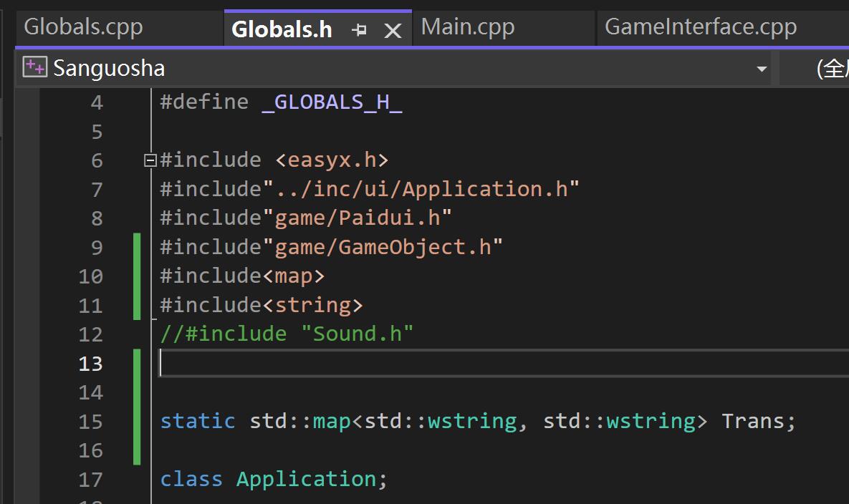849x504 pixels.
Task: Select the class Application forward declaration
Action: coord(272,479)
